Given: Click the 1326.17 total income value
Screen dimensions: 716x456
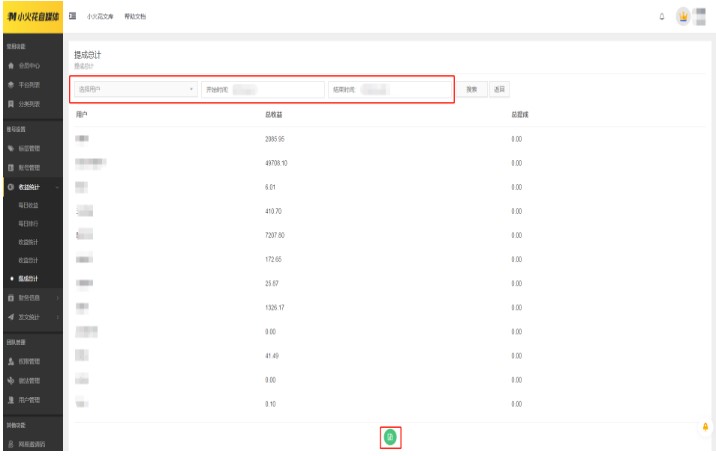Looking at the screenshot, I should [x=274, y=308].
